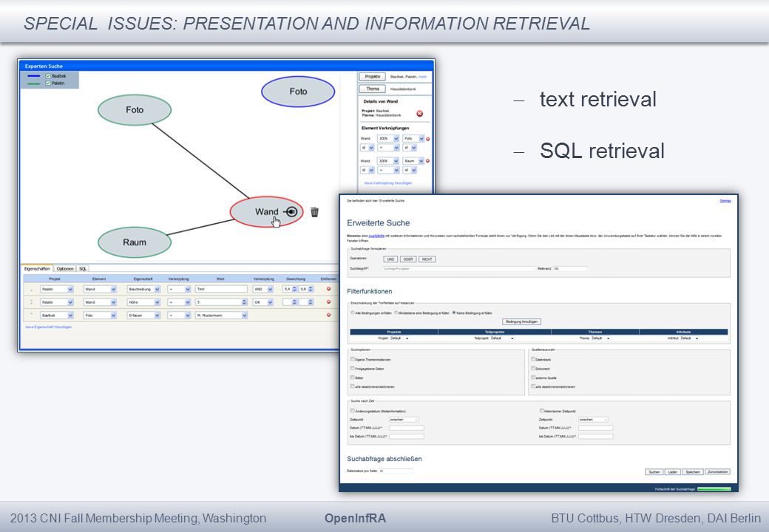The height and width of the screenshot is (532, 769).
Task: Enable the Historischer Zeitpunkt checkbox
Action: click(x=542, y=411)
